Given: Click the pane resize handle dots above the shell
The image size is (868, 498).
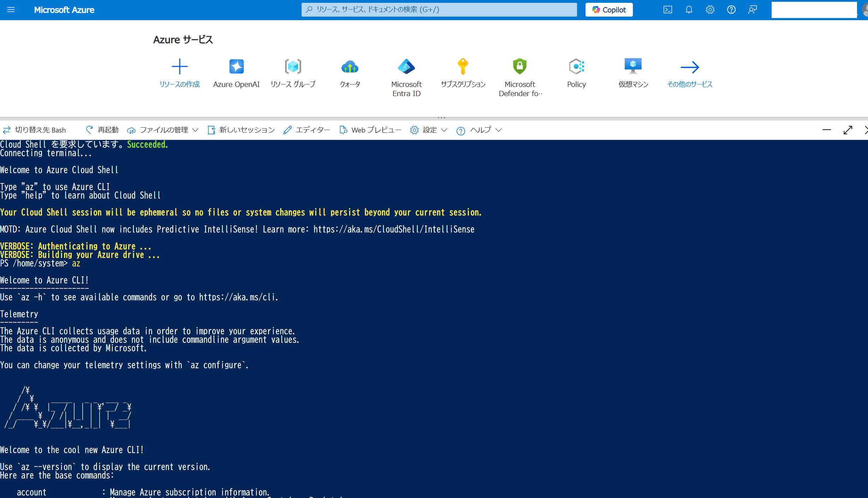Looking at the screenshot, I should [441, 117].
